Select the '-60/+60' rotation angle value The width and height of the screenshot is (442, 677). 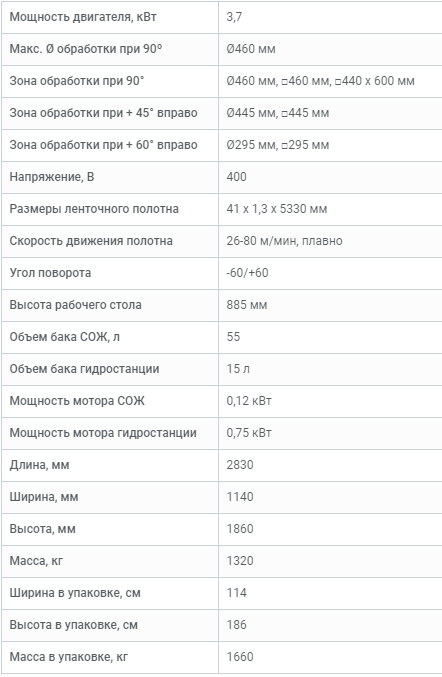click(247, 272)
